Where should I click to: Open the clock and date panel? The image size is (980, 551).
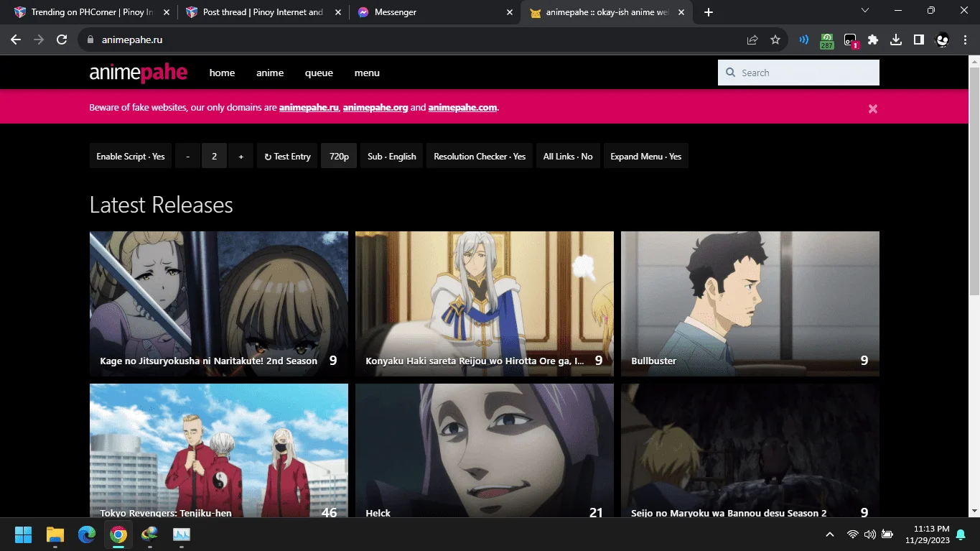(x=927, y=534)
